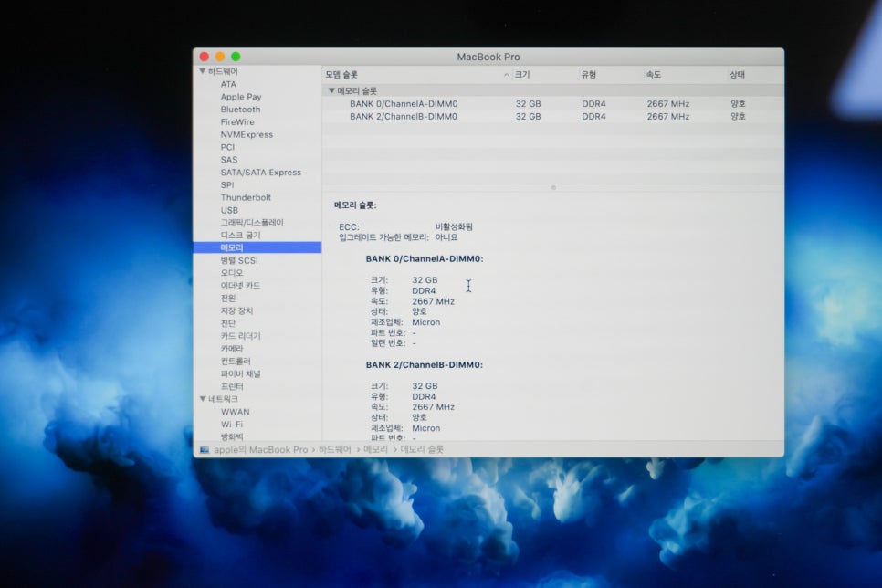Sort by the 상태 column header
The image size is (882, 588).
pos(737,75)
